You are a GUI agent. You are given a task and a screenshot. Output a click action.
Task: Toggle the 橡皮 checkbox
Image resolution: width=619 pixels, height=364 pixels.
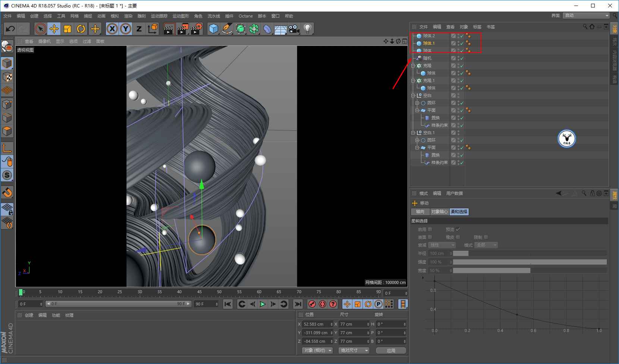pyautogui.click(x=458, y=237)
